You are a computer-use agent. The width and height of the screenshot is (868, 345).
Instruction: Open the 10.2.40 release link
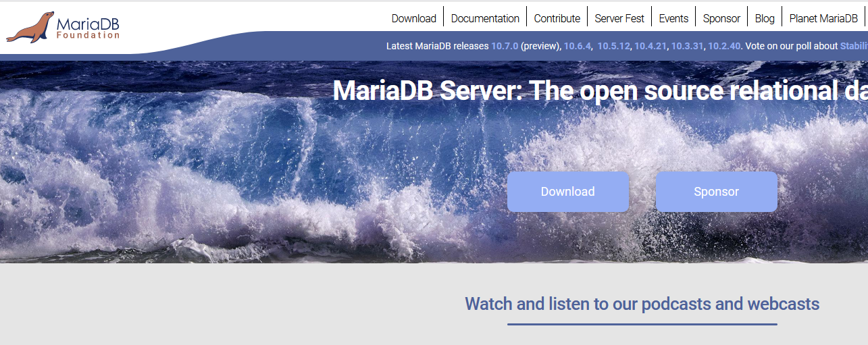click(725, 46)
